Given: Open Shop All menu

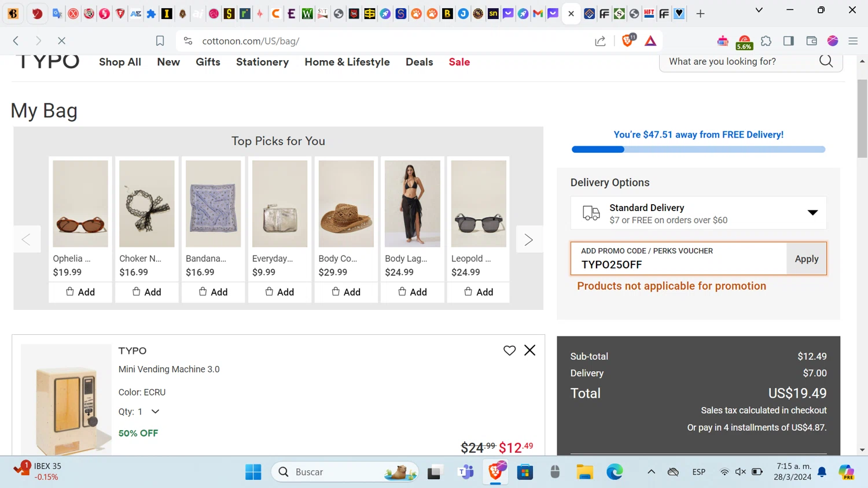Looking at the screenshot, I should [120, 62].
